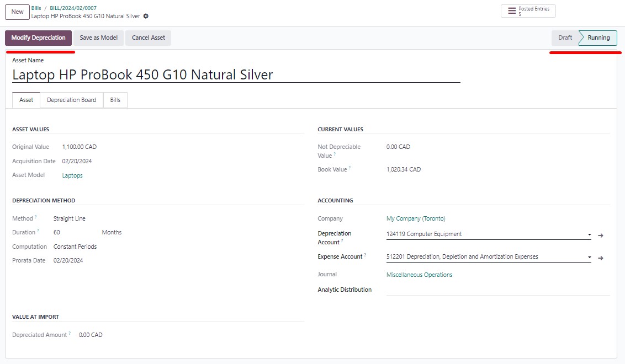The image size is (625, 364).
Task: Show help for Book Value
Action: pos(350,168)
